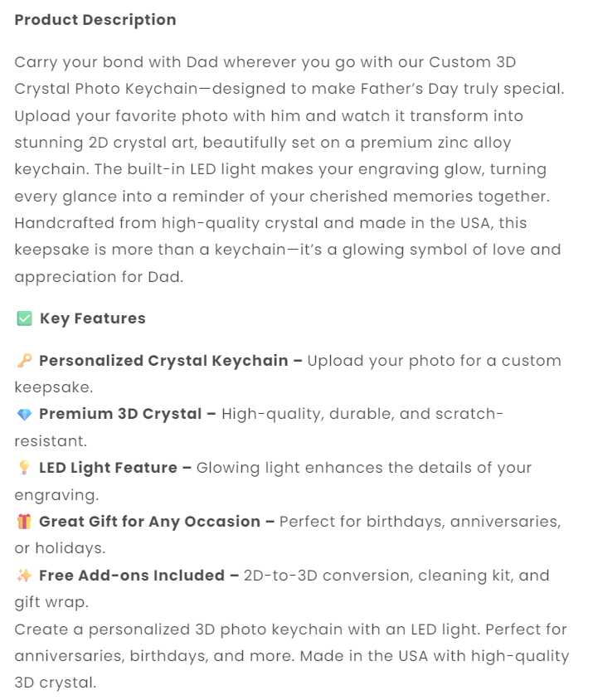
Task: Click the key emoji icon
Action: (x=24, y=361)
